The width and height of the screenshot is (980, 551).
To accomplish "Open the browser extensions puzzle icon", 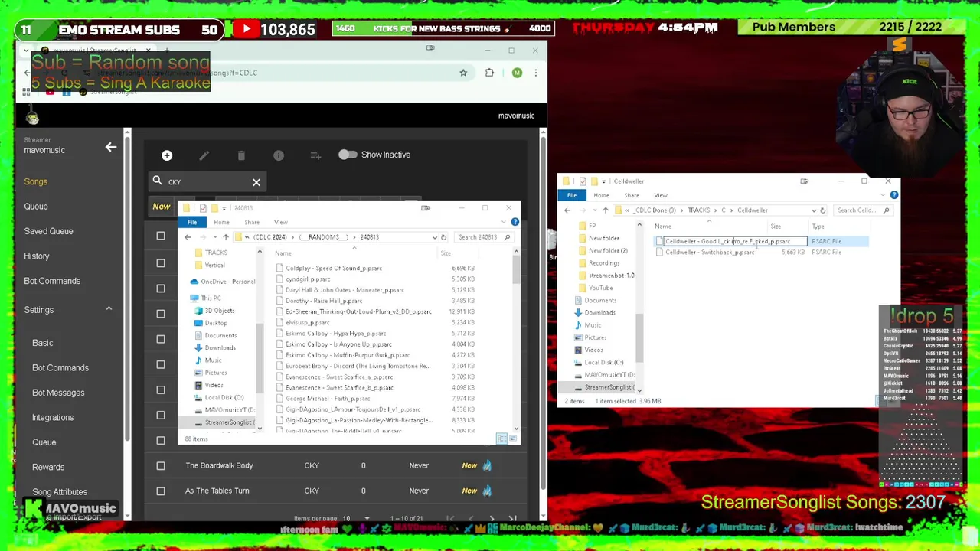I will point(490,73).
